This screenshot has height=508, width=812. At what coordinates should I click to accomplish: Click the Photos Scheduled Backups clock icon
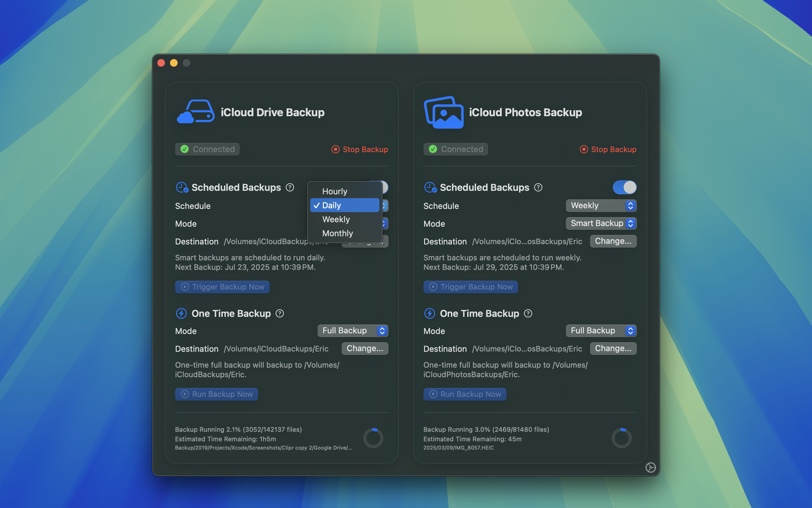430,187
